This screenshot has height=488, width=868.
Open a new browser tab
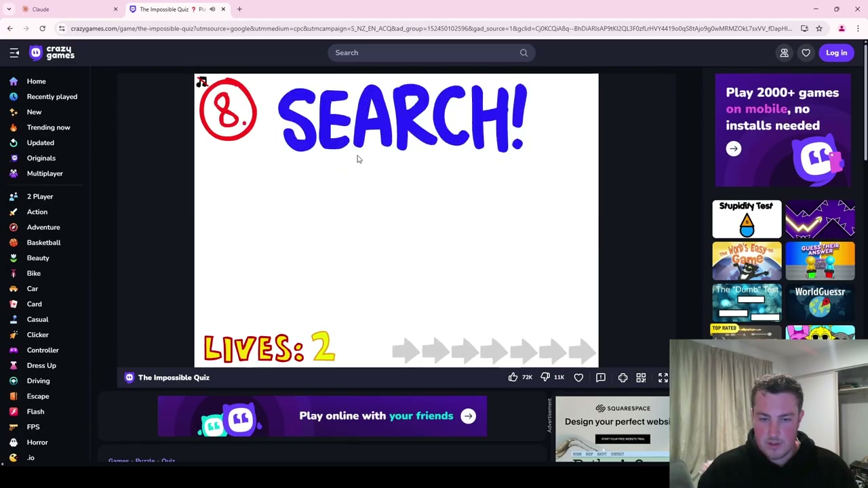tap(239, 9)
